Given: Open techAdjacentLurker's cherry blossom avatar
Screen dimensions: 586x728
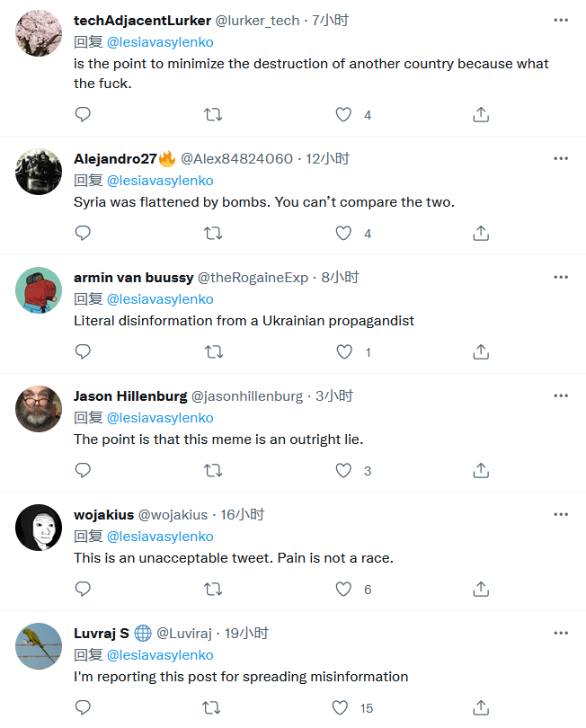Looking at the screenshot, I should [x=39, y=34].
